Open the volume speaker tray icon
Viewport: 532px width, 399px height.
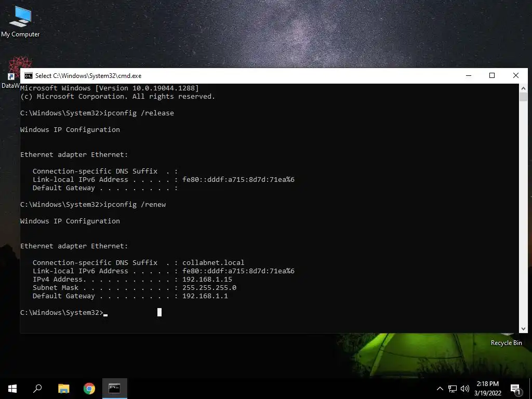coord(465,389)
